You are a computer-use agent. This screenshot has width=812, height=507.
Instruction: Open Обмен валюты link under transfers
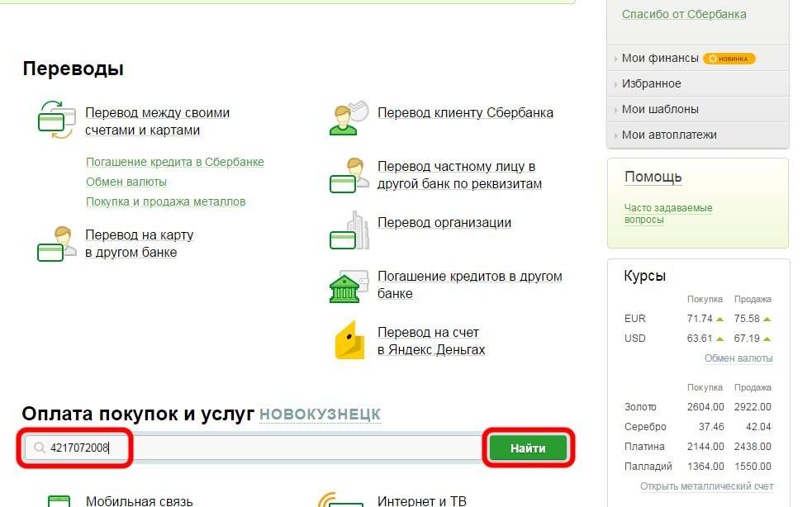click(126, 182)
